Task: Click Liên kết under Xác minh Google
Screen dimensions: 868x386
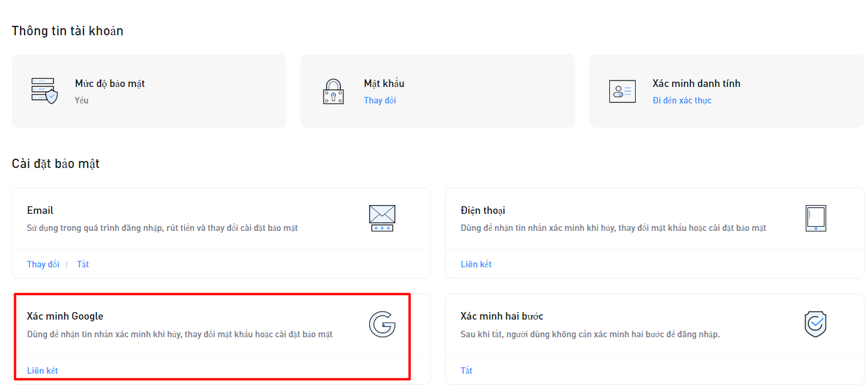Action: point(42,371)
